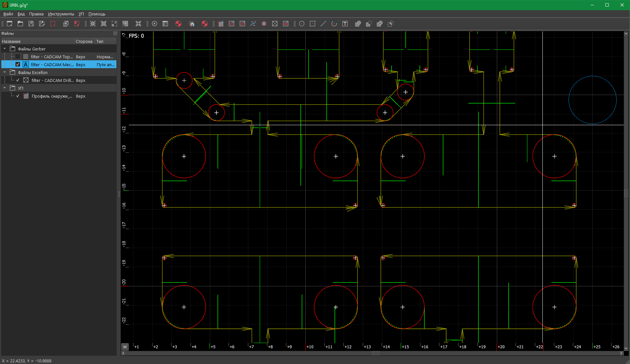Click the horizontal scrollbar thumb

click(376, 354)
